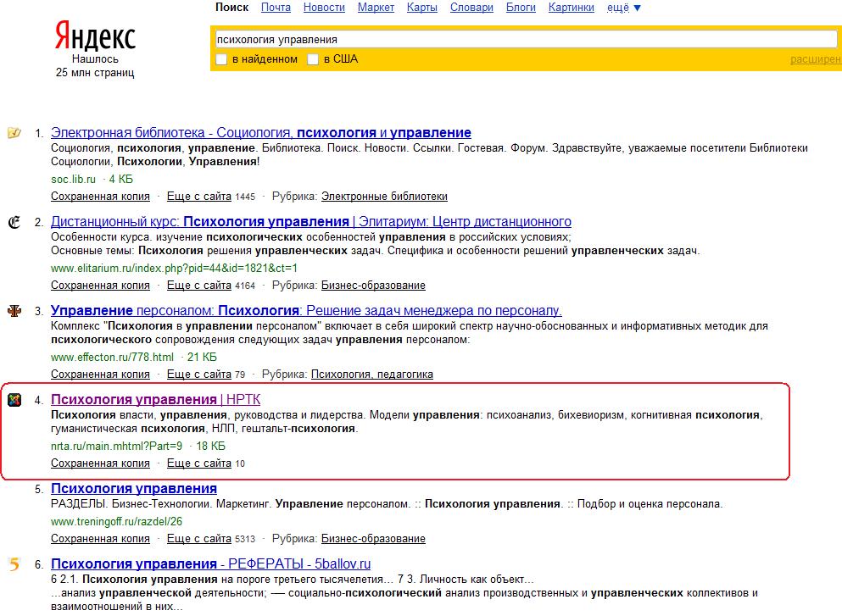Screen dimensions: 842x616
Task: Open rubric 'Бизнес-образование' under result 2
Action: (373, 286)
